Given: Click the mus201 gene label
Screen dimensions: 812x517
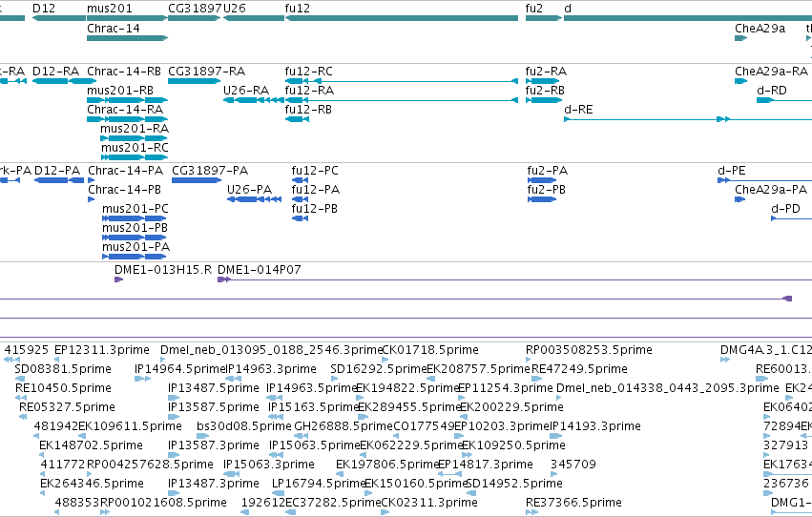Looking at the screenshot, I should (x=110, y=9).
